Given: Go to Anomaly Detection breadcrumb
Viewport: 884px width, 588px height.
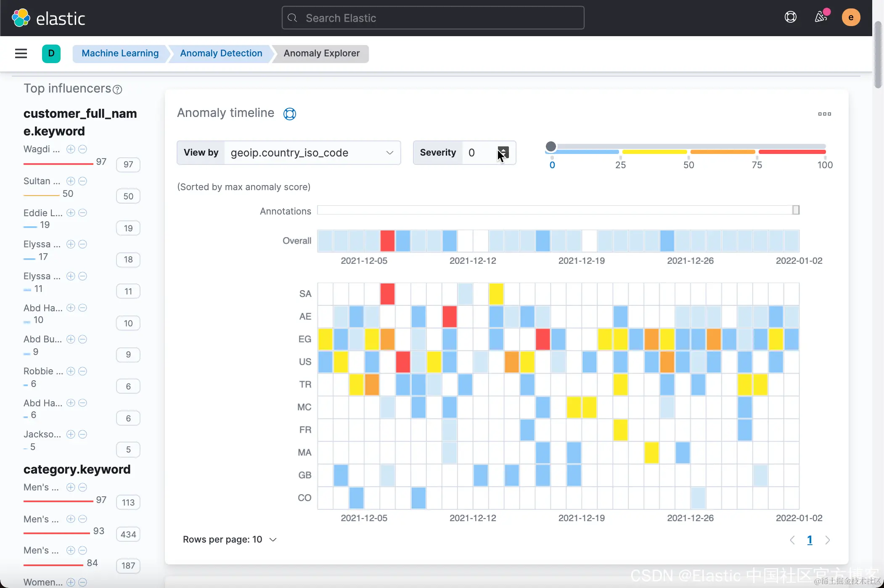Looking at the screenshot, I should 221,53.
